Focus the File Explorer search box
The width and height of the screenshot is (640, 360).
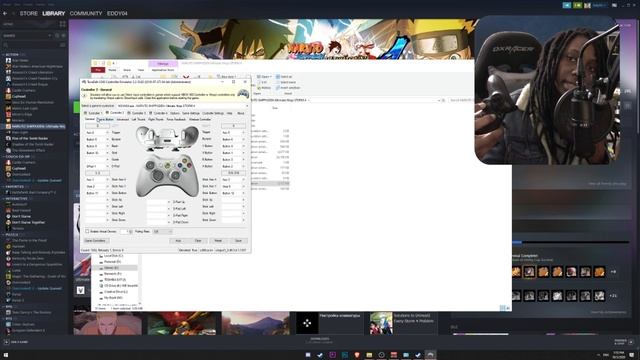(460, 100)
